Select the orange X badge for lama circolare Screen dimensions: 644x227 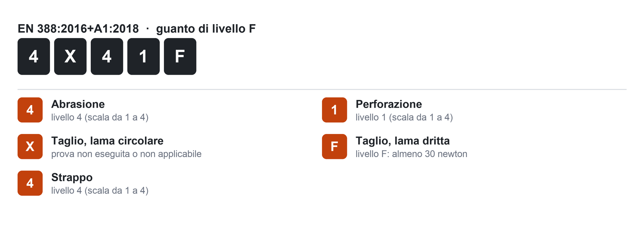tap(30, 146)
